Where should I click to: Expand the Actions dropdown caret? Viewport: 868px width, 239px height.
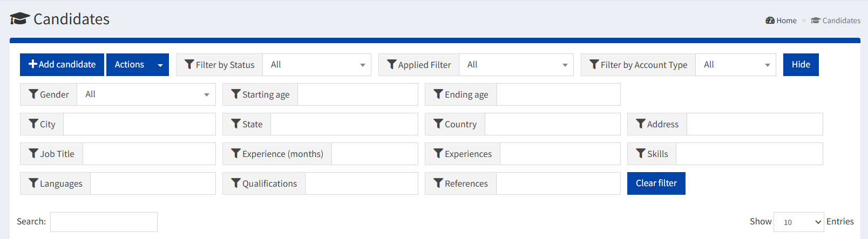click(x=160, y=65)
